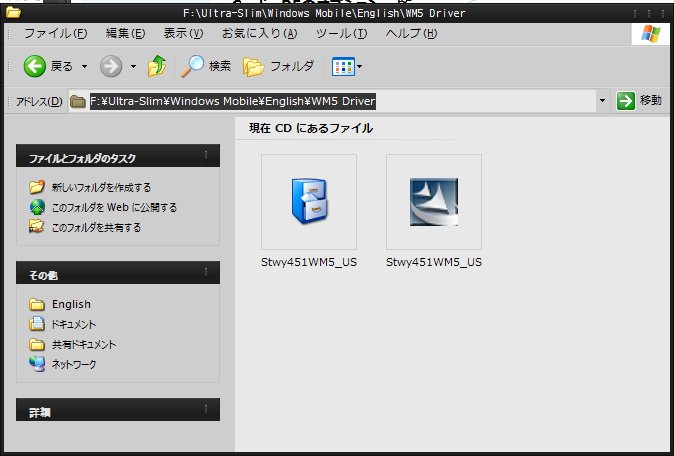Click the ドキュメント folder icon
This screenshot has height=456, width=674.
37,324
